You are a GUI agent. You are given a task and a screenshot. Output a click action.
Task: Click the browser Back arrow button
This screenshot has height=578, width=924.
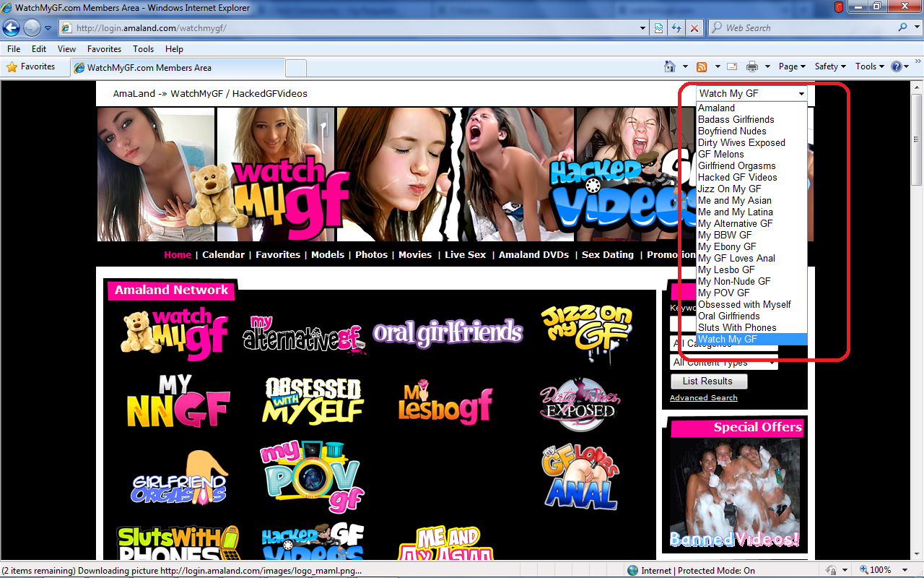pos(12,28)
